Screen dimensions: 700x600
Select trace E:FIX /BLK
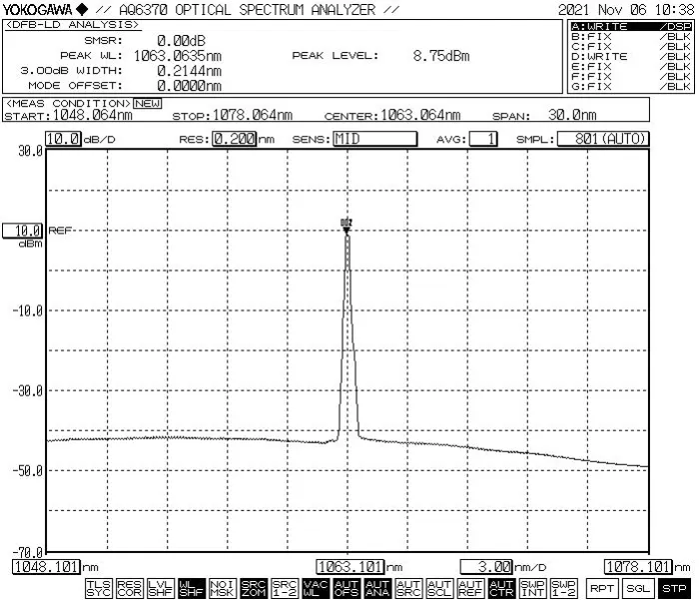point(631,67)
